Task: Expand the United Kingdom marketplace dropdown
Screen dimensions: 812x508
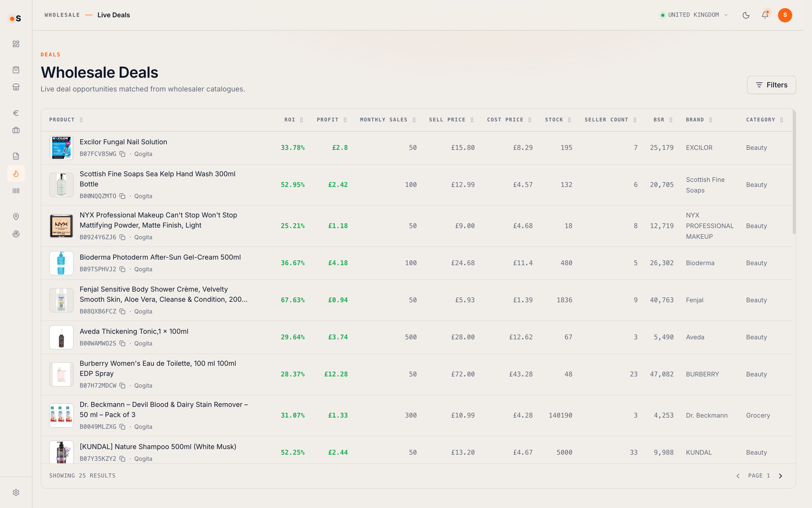Action: pos(695,15)
